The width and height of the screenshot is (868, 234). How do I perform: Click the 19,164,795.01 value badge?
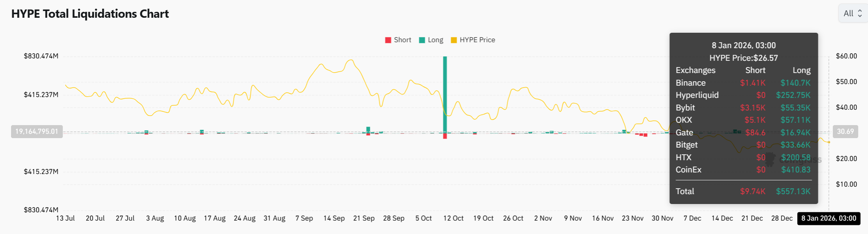point(37,131)
